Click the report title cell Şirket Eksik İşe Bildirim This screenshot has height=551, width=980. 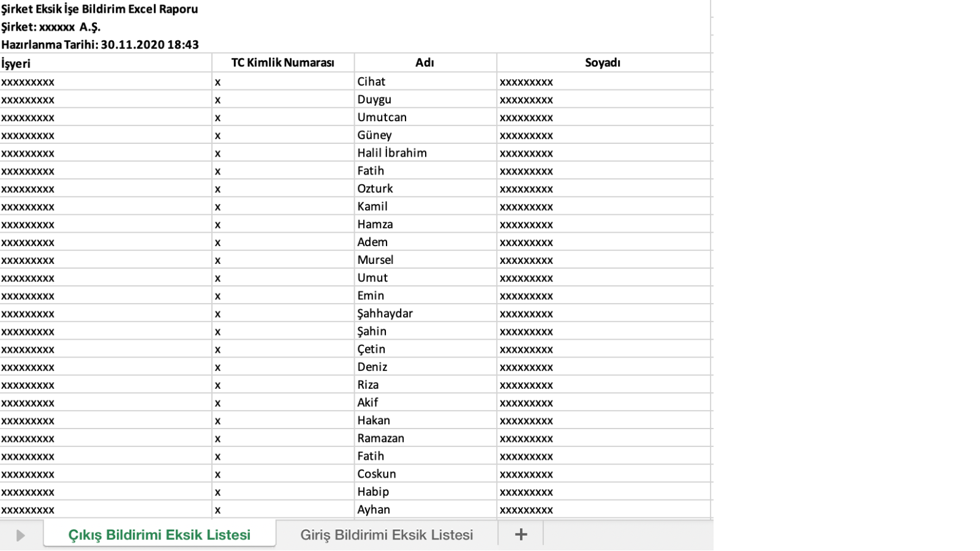[x=99, y=9]
